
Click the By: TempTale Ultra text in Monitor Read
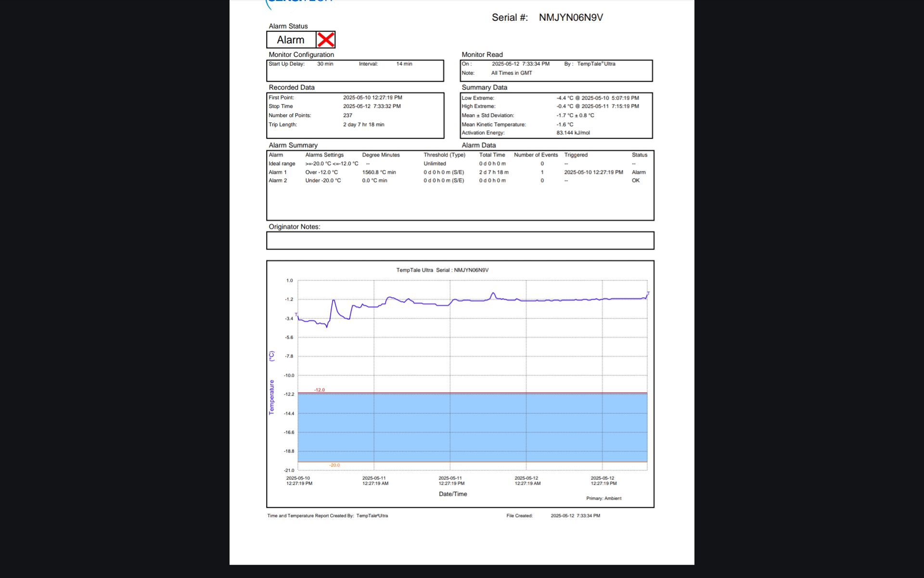[590, 64]
